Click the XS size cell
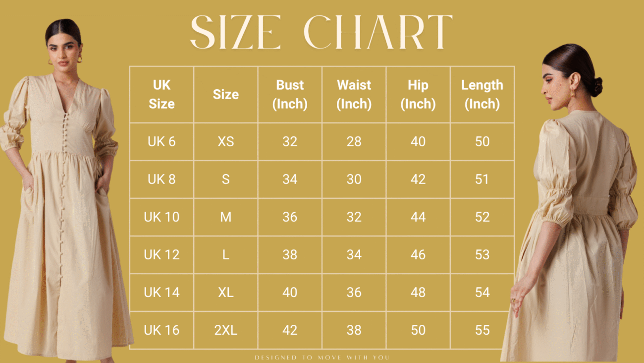644x363 pixels. click(x=225, y=141)
